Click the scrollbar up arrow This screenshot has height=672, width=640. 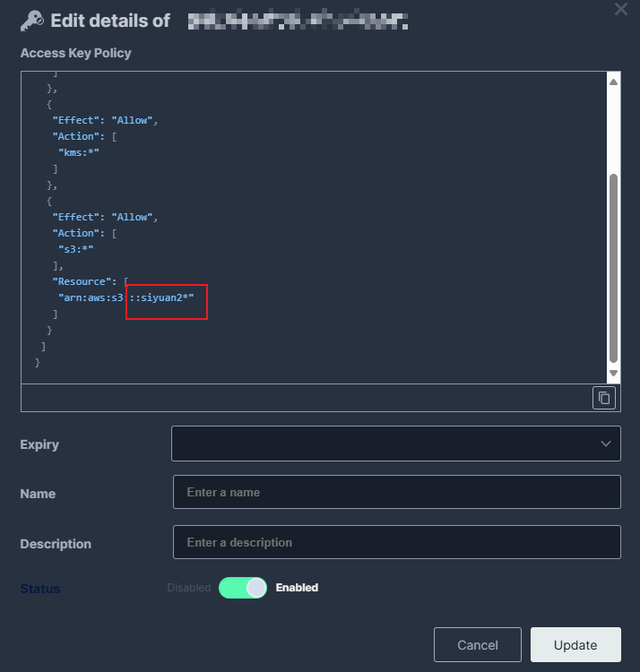coord(613,82)
